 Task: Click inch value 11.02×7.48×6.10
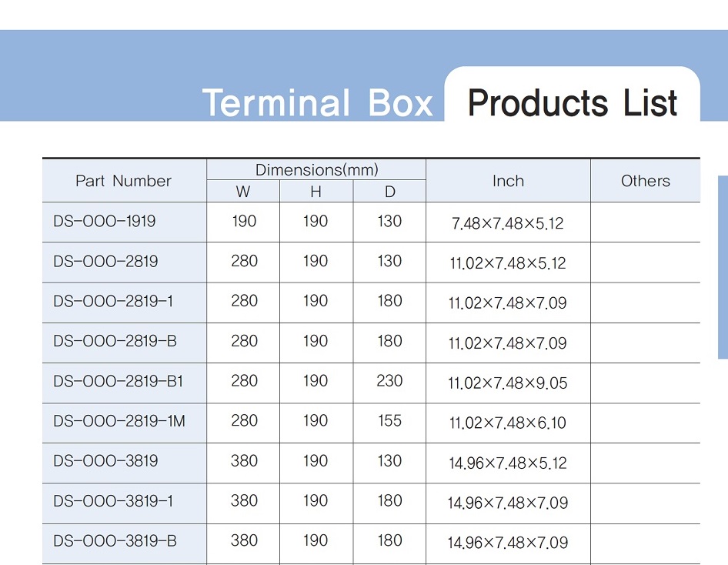pos(508,423)
